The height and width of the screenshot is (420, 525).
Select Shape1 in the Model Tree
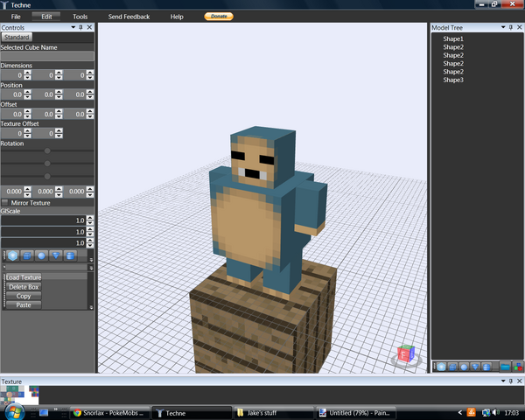(453, 38)
